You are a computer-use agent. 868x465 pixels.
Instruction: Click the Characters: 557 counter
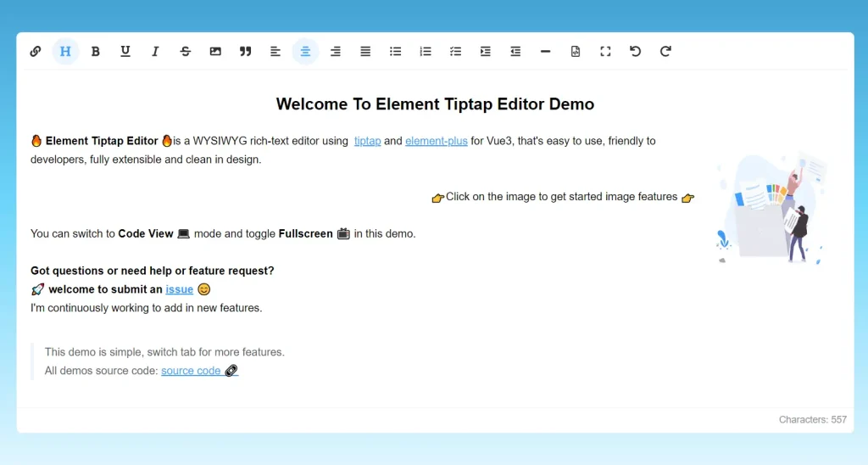coord(813,419)
